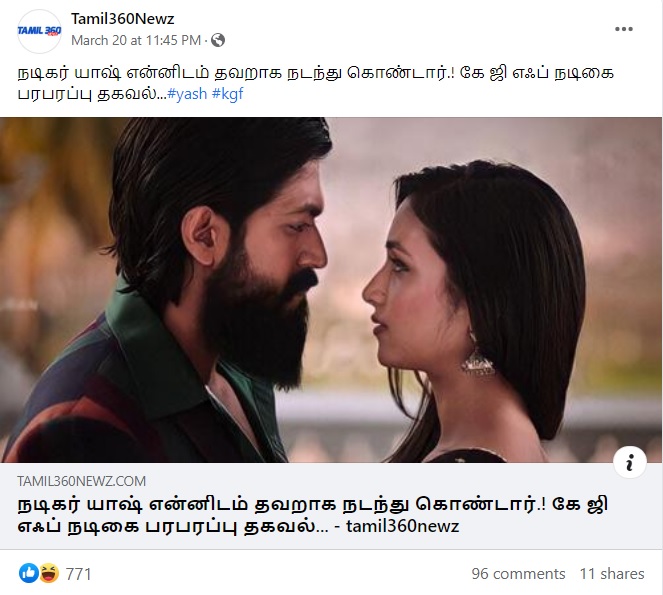
Task: Click the Haha laughing reaction icon
Action: click(x=49, y=573)
